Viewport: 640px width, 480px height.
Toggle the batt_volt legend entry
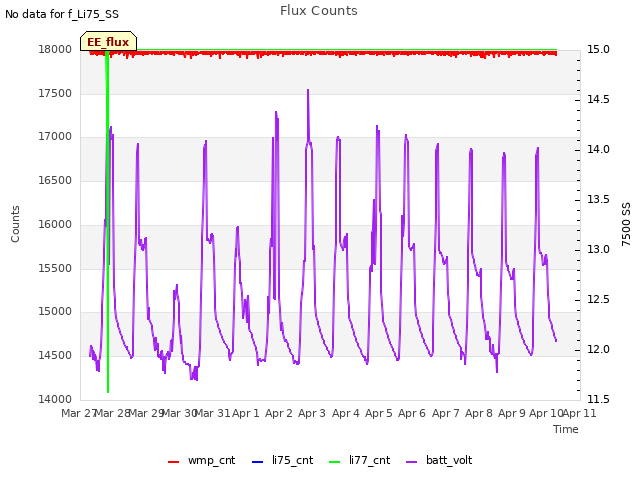coord(439,461)
